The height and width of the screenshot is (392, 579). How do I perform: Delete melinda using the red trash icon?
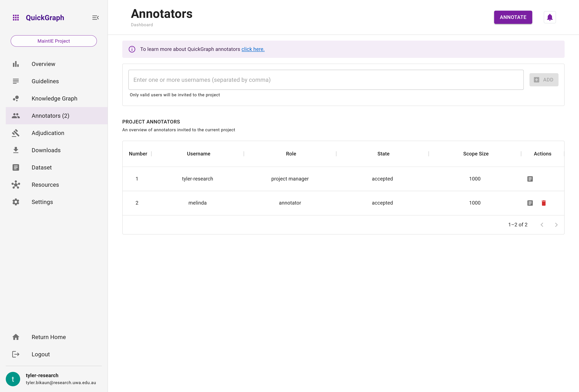(x=544, y=203)
